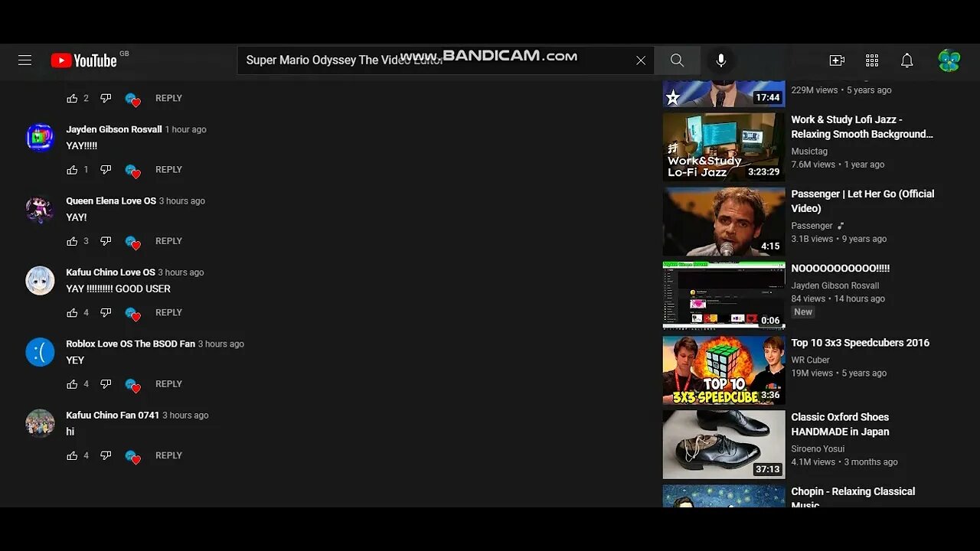Viewport: 980px width, 551px height.
Task: Open 'Chopin - Relaxing Classical Music' title
Action: point(853,497)
